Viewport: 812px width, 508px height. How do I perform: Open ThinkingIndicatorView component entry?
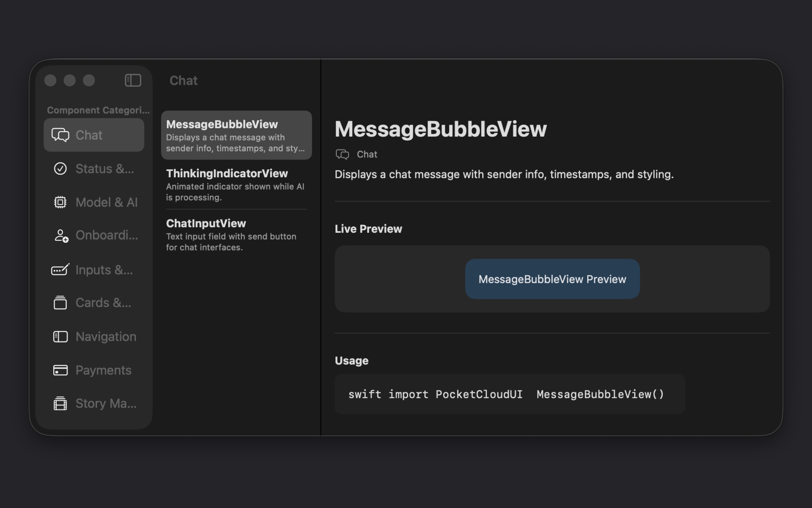(x=237, y=185)
